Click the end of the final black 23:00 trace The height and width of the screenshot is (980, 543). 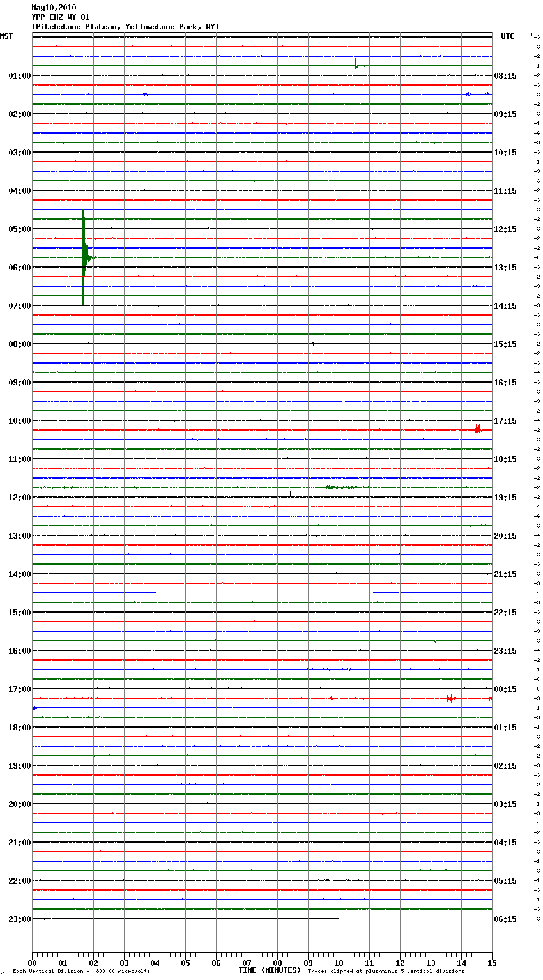pyautogui.click(x=338, y=919)
